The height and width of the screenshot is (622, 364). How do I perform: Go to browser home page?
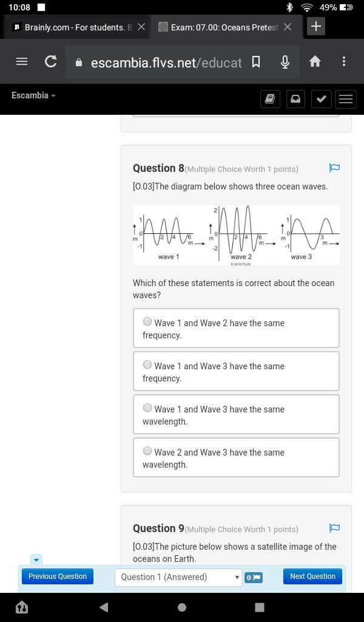click(315, 61)
